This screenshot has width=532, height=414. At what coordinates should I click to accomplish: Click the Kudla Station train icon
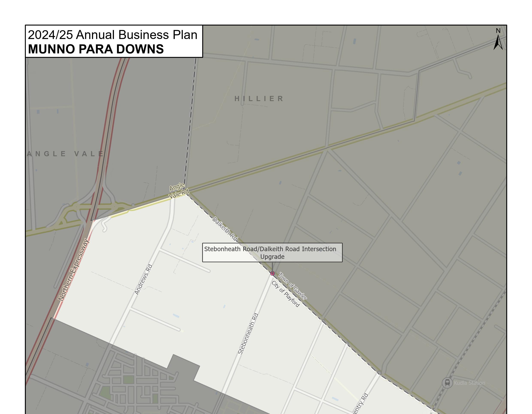tap(447, 383)
